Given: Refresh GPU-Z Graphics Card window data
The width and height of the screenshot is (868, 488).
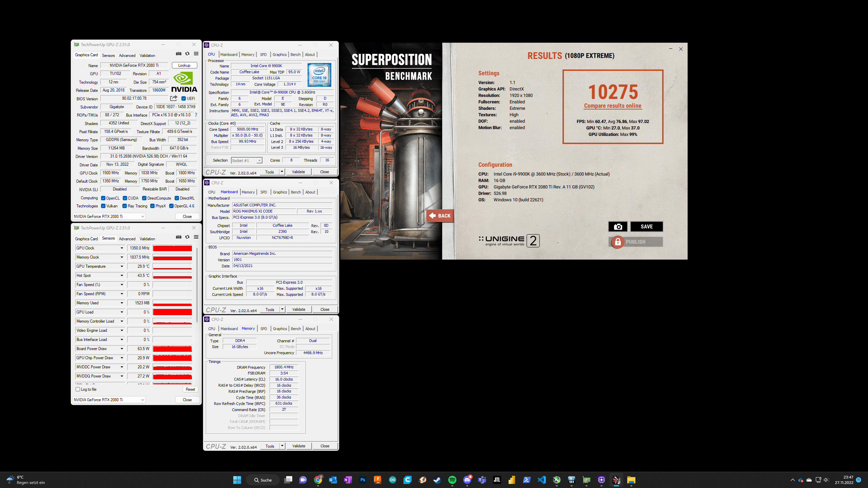Looking at the screenshot, I should pyautogui.click(x=187, y=54).
